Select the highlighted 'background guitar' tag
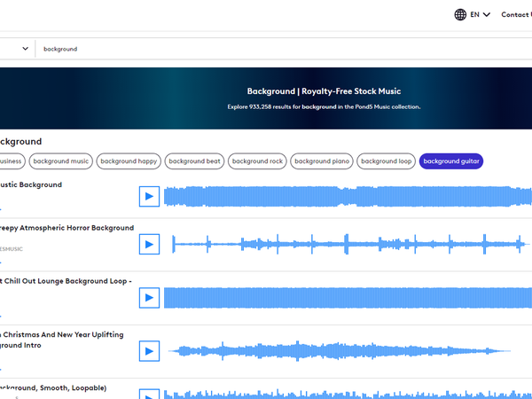The width and height of the screenshot is (532, 399). tap(451, 161)
